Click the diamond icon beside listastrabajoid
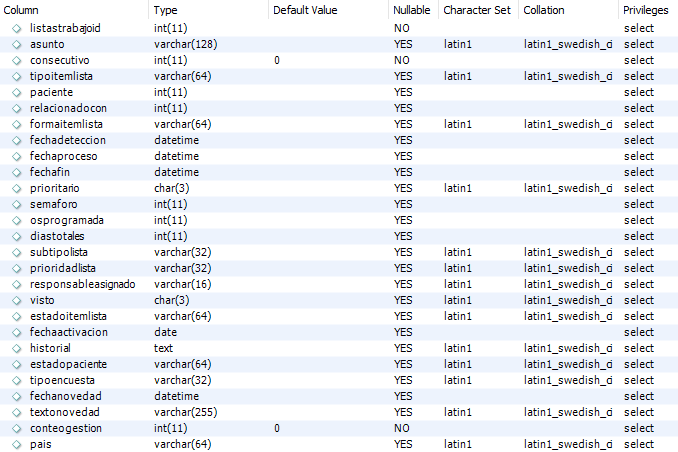The image size is (678, 452). [x=16, y=29]
